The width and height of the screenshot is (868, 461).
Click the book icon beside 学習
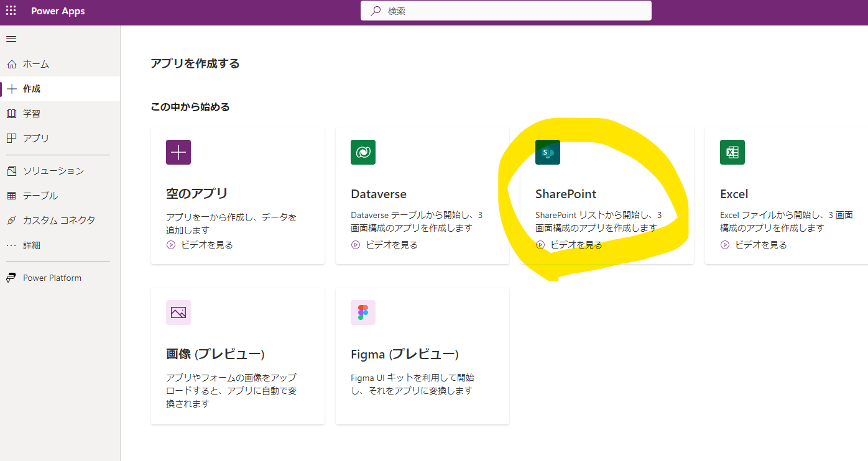point(11,114)
